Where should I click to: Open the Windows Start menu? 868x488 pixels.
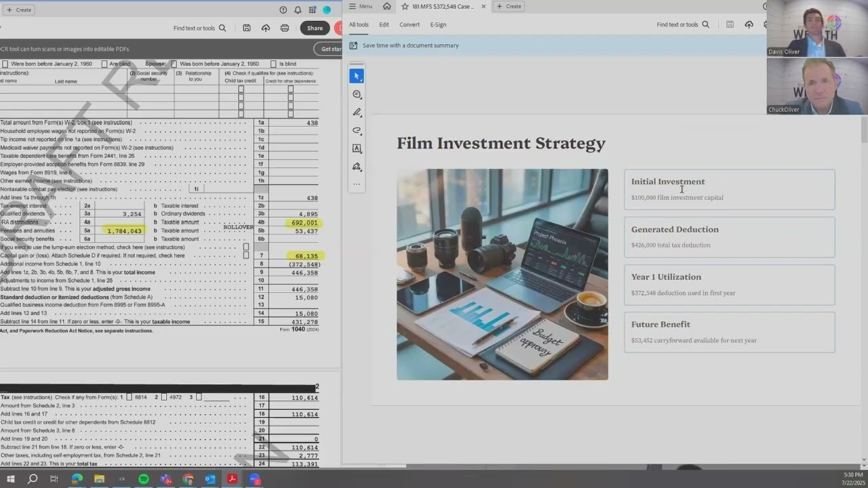[x=10, y=479]
